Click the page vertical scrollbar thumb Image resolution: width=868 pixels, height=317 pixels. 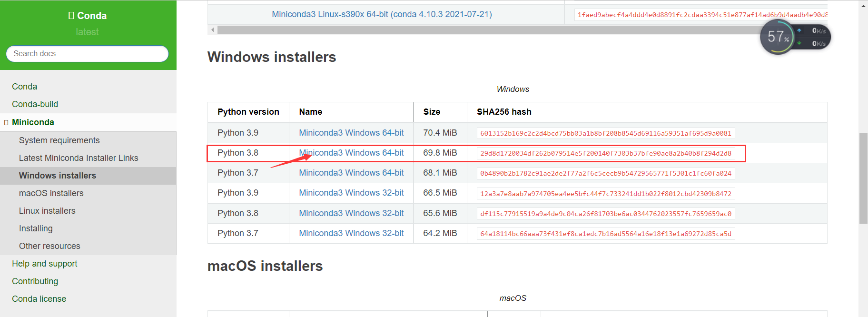[x=863, y=178]
